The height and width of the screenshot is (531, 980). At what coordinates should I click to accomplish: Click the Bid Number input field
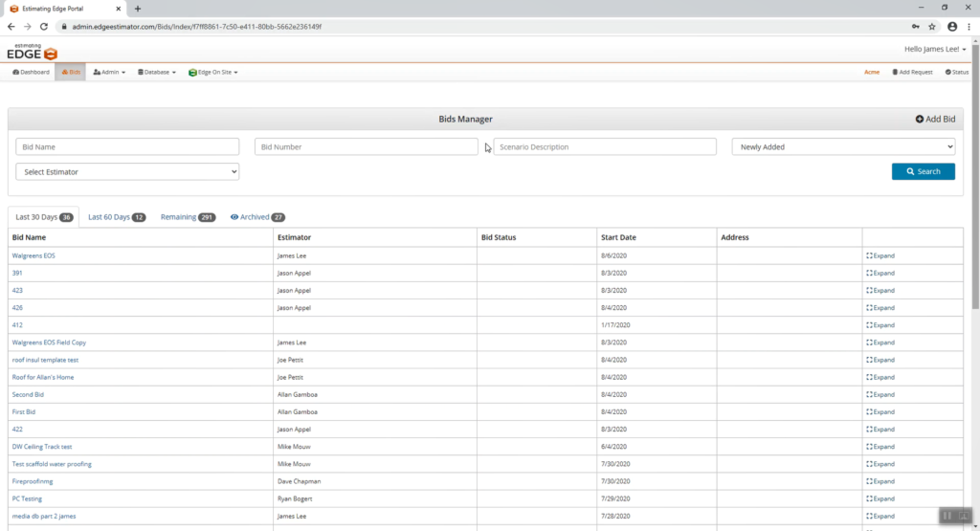pos(366,146)
